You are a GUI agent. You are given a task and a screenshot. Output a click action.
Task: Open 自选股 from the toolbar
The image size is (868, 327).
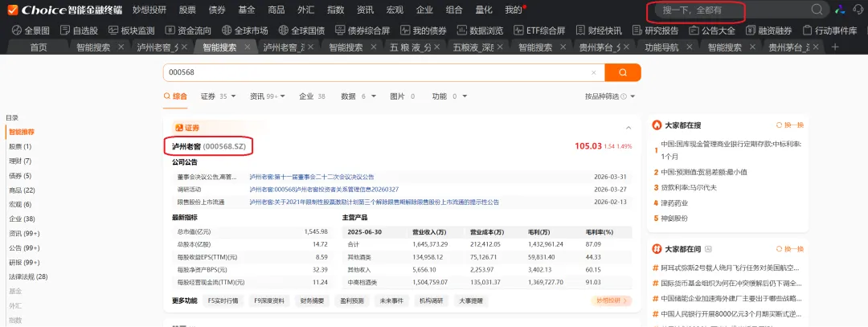80,31
